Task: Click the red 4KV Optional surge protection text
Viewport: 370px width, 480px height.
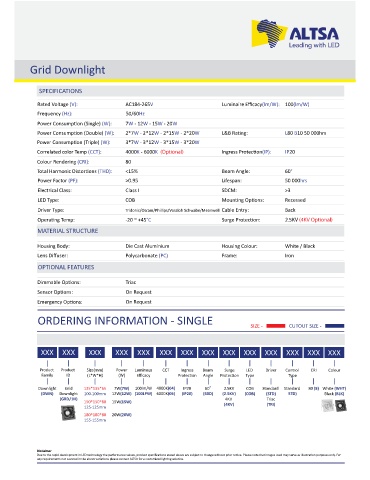Action: (316, 220)
